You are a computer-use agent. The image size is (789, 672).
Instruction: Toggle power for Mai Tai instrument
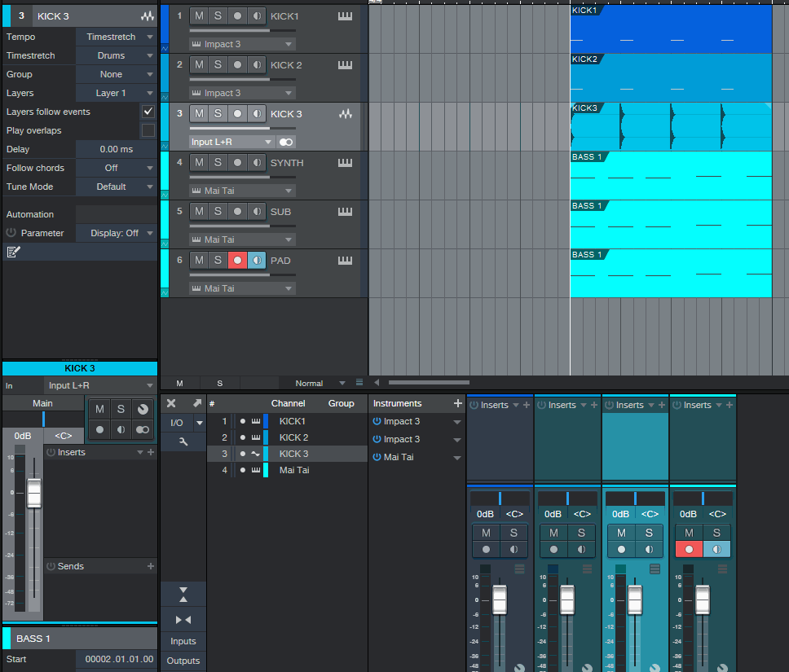point(377,457)
